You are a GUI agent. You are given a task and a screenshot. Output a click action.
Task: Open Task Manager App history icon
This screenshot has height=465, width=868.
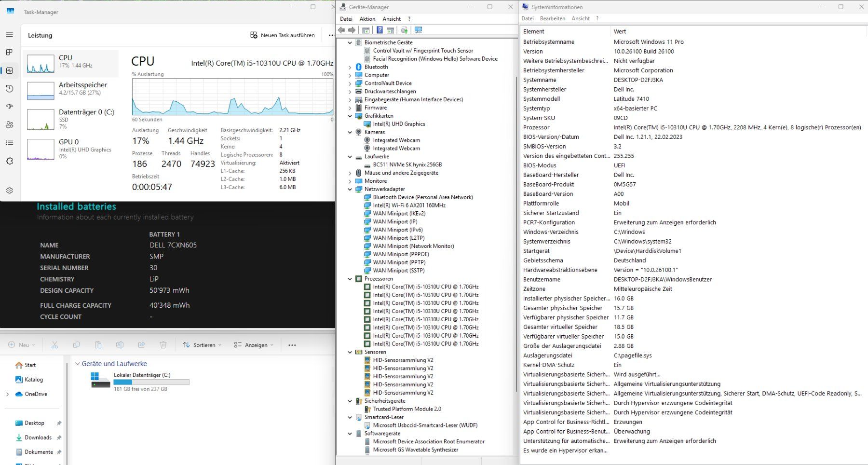[x=9, y=89]
